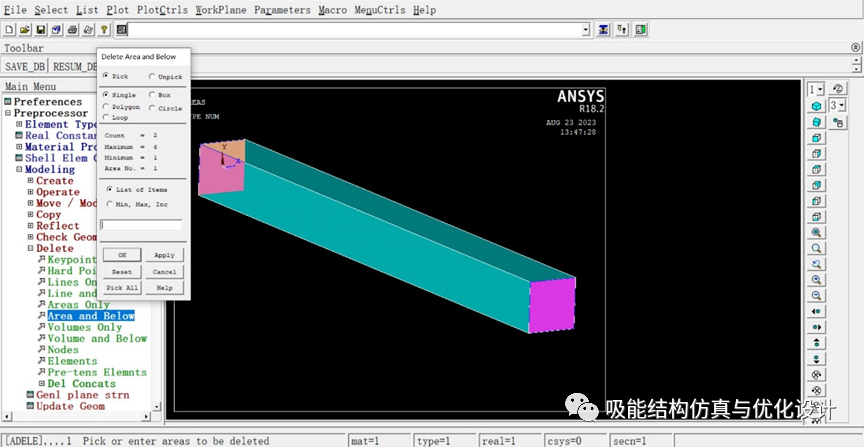Select the Loop picking mode radio

106,117
